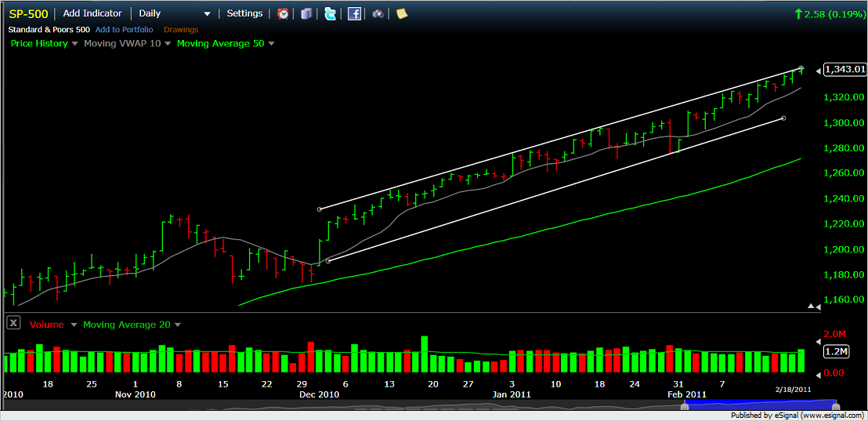Screen dimensions: 868x421
Task: Click the left arrow beside 1,343.01 price label
Action: [x=819, y=70]
